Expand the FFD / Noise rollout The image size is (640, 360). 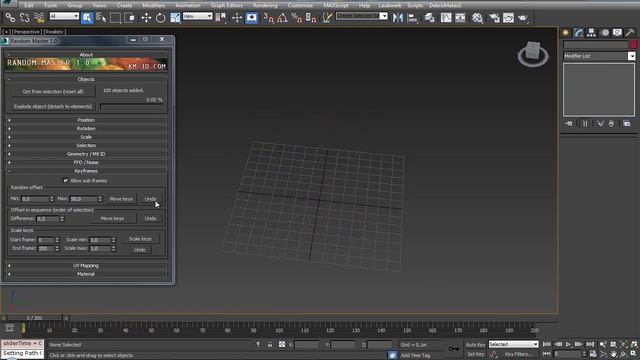[x=86, y=162]
